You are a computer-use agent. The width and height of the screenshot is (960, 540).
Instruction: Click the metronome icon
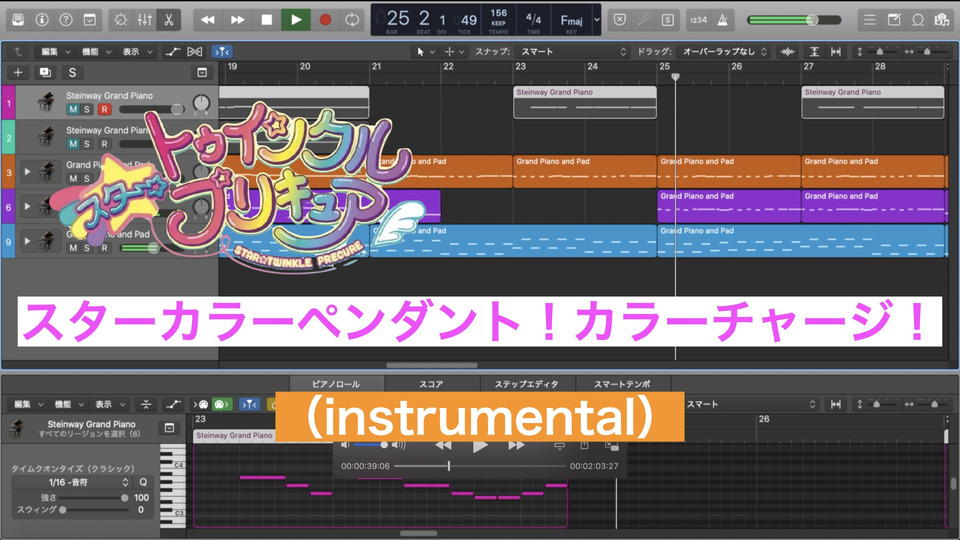(723, 19)
